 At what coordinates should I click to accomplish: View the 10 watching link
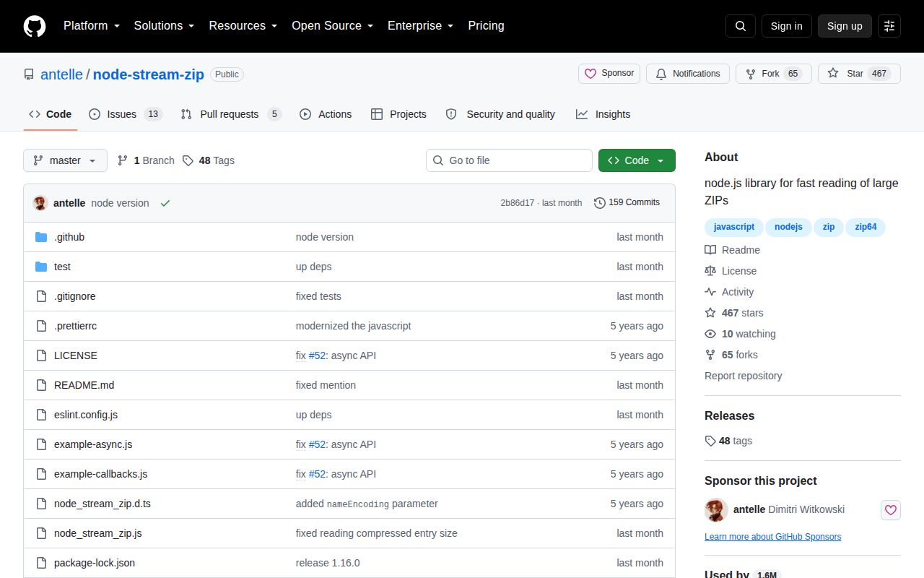pyautogui.click(x=740, y=334)
